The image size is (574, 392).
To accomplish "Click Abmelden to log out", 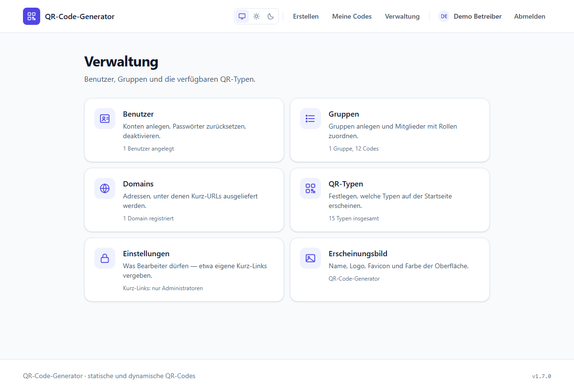I will (x=530, y=16).
